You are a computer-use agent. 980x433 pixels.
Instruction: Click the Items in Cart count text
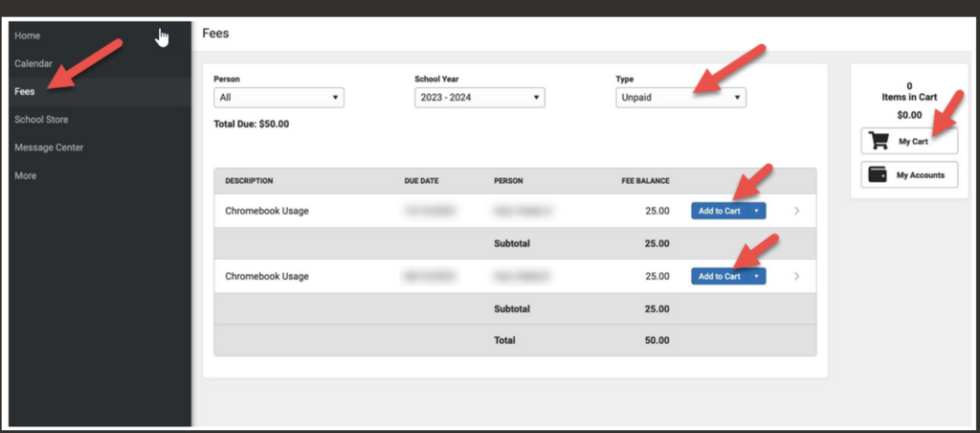click(909, 92)
